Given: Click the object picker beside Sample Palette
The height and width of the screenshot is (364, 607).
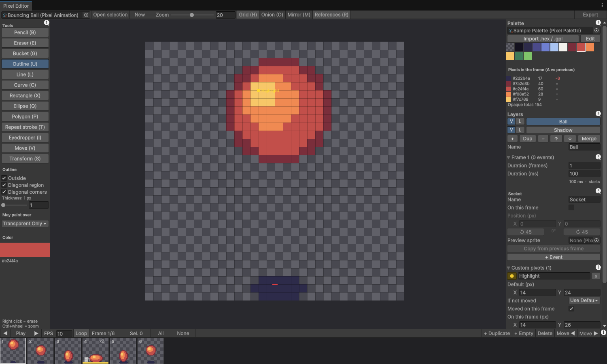Looking at the screenshot, I should (x=596, y=30).
